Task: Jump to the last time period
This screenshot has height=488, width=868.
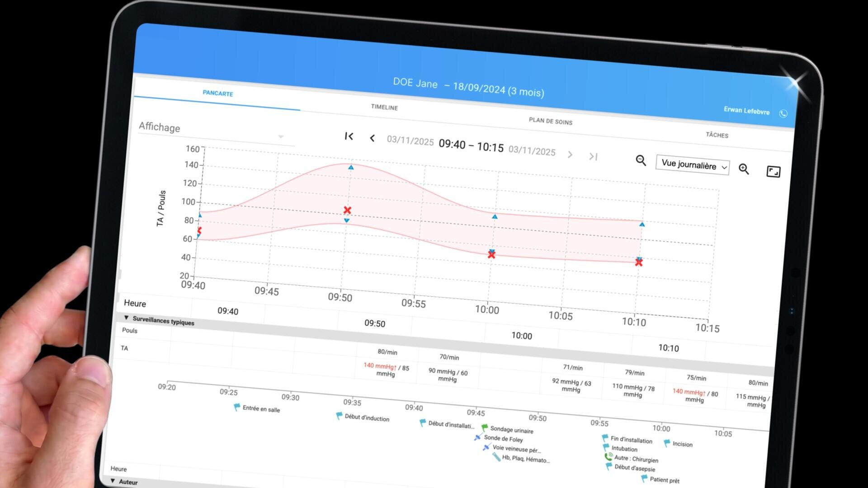Action: (593, 156)
